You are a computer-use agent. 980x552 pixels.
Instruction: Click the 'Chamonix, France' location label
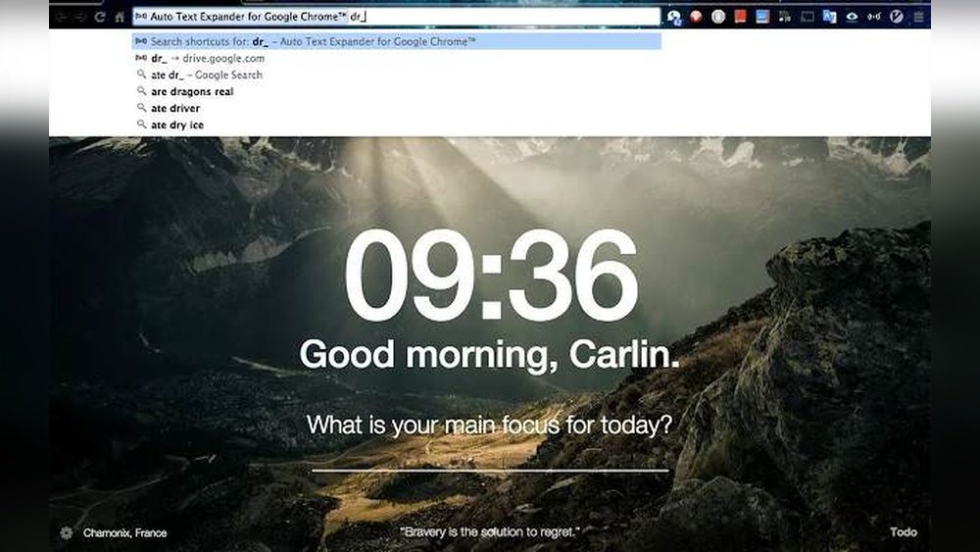click(125, 532)
